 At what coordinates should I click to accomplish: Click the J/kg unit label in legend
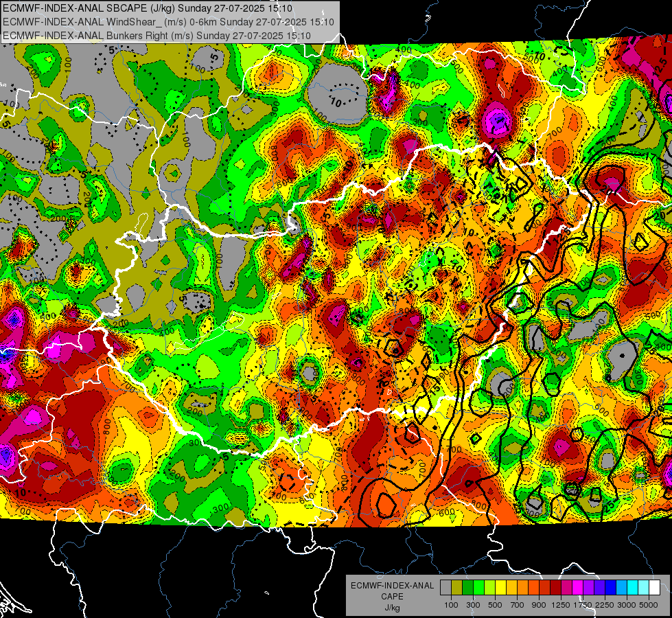pos(392,608)
